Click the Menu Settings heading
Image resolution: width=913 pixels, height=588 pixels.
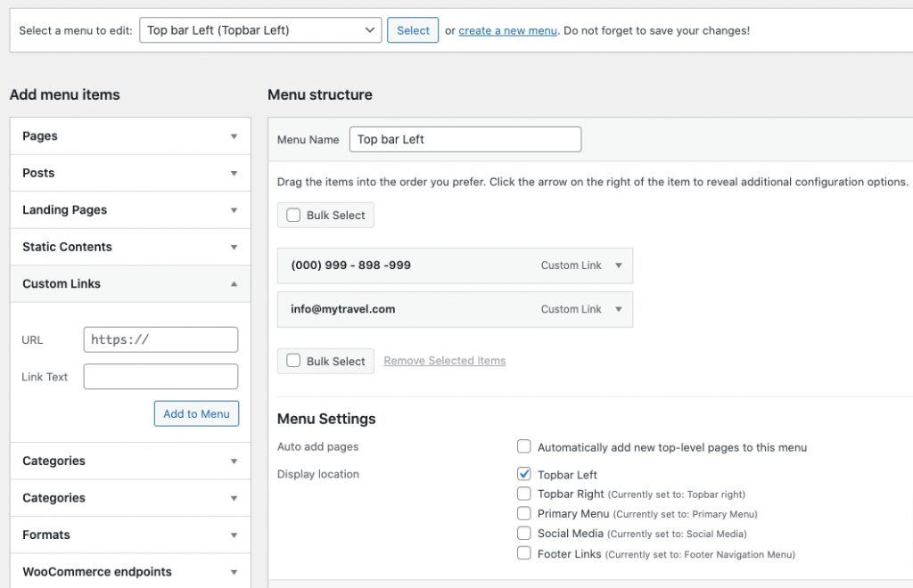click(326, 419)
